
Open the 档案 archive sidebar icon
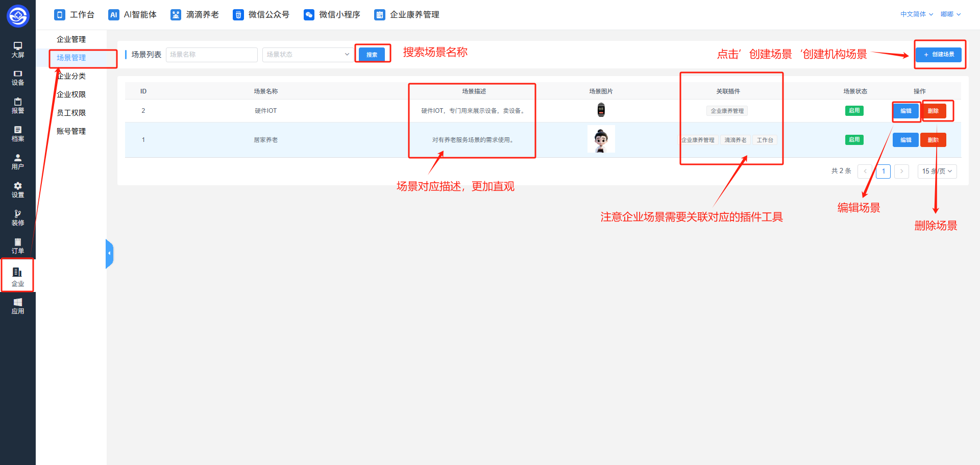coord(18,134)
